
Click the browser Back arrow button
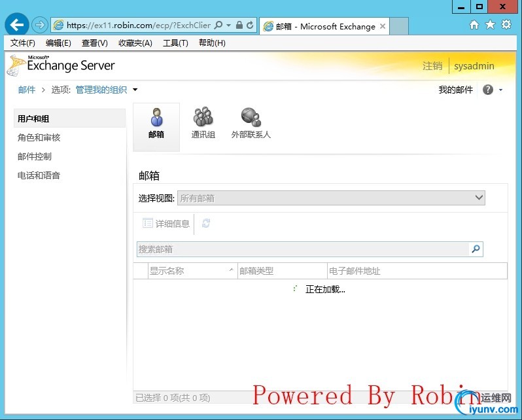click(x=16, y=25)
